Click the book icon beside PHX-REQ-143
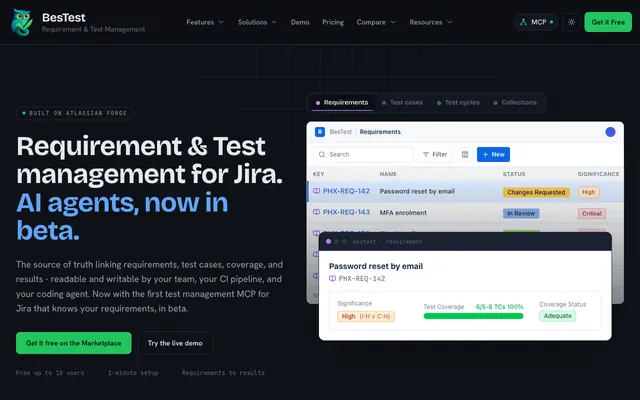 316,212
